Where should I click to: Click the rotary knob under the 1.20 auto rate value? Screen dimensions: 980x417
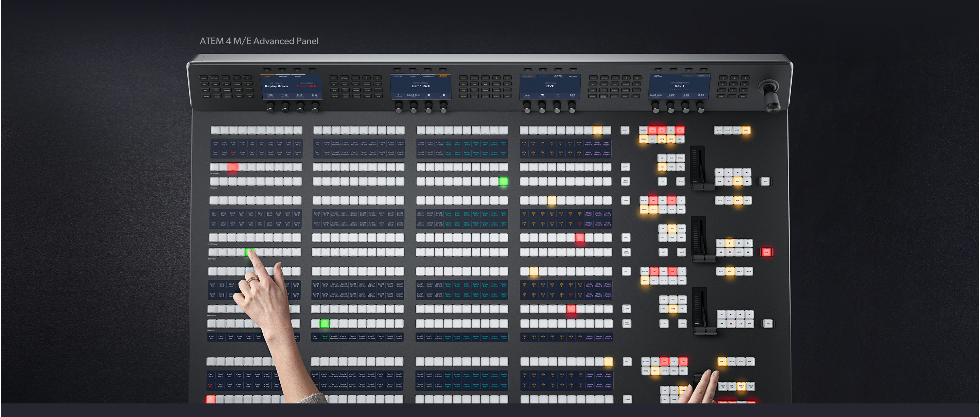pos(270,108)
